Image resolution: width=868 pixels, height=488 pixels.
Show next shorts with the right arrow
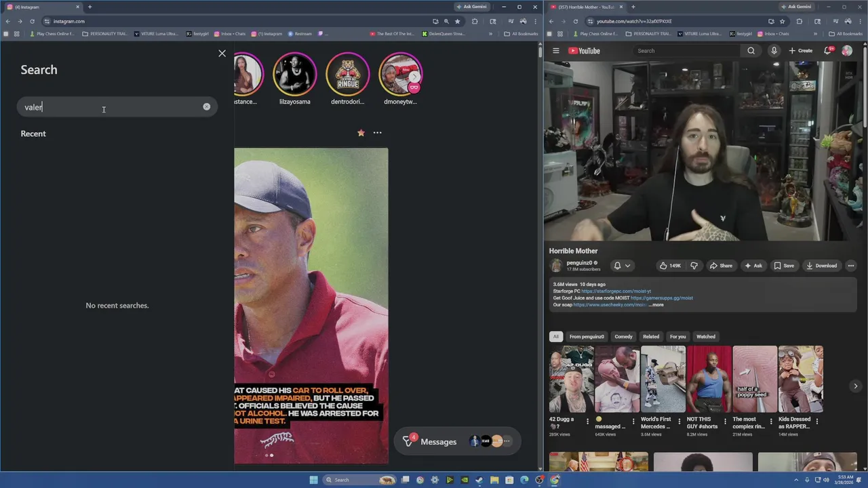tap(855, 386)
